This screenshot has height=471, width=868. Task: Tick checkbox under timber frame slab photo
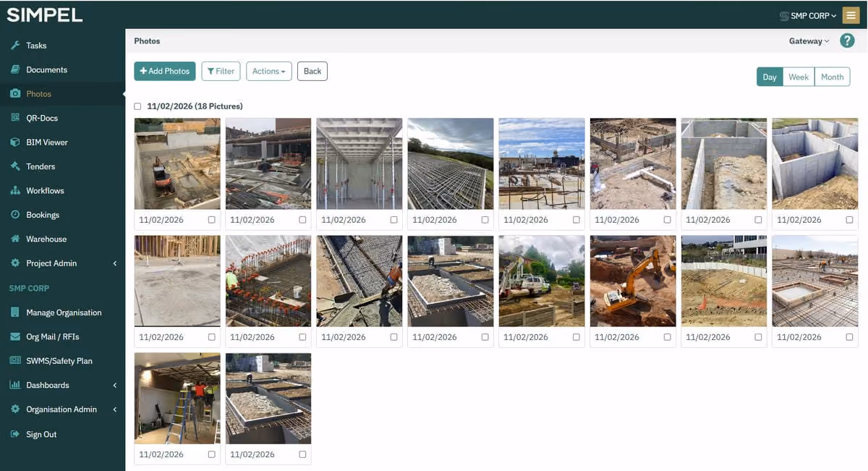[x=211, y=337]
